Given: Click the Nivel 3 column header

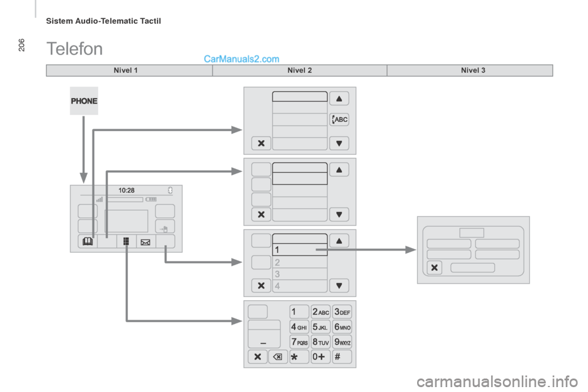Looking at the screenshot, I should [x=470, y=70].
